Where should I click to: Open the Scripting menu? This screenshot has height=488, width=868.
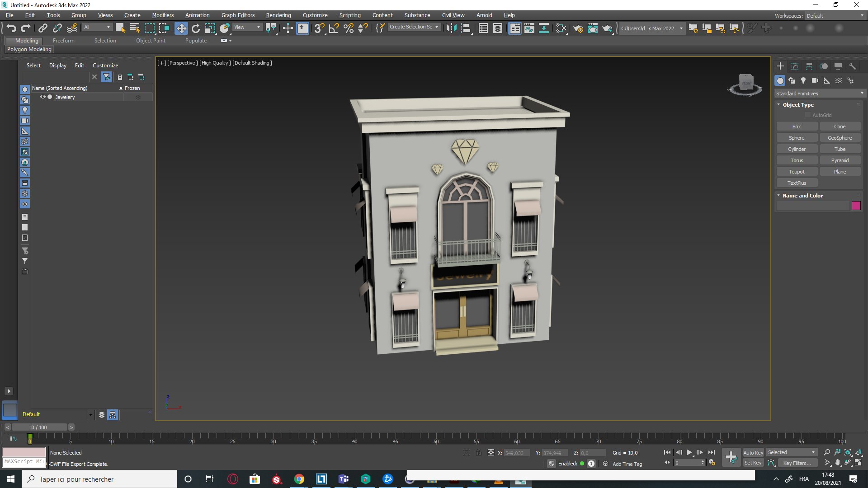click(350, 15)
